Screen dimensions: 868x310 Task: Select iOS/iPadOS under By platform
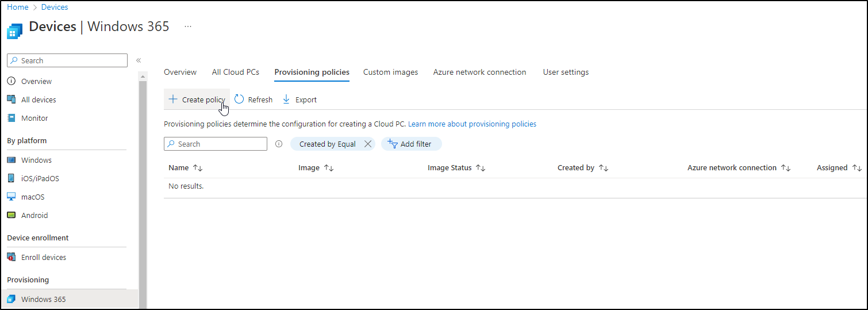click(x=40, y=178)
